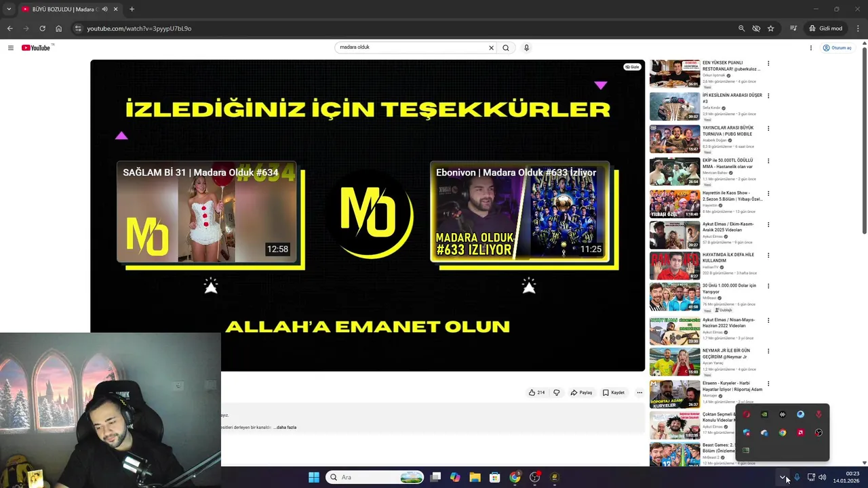Open Microsoft Store from the taskbar
Viewport: 868px width, 488px height.
click(x=494, y=477)
